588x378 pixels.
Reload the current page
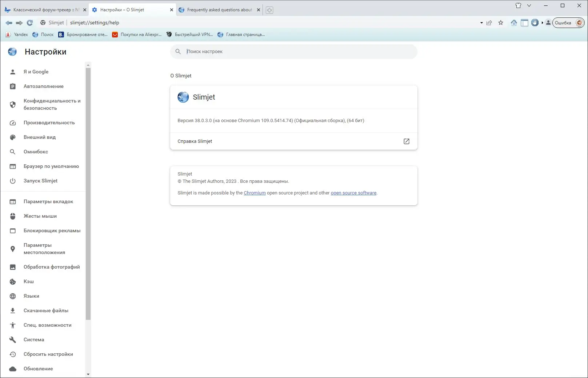tap(30, 23)
